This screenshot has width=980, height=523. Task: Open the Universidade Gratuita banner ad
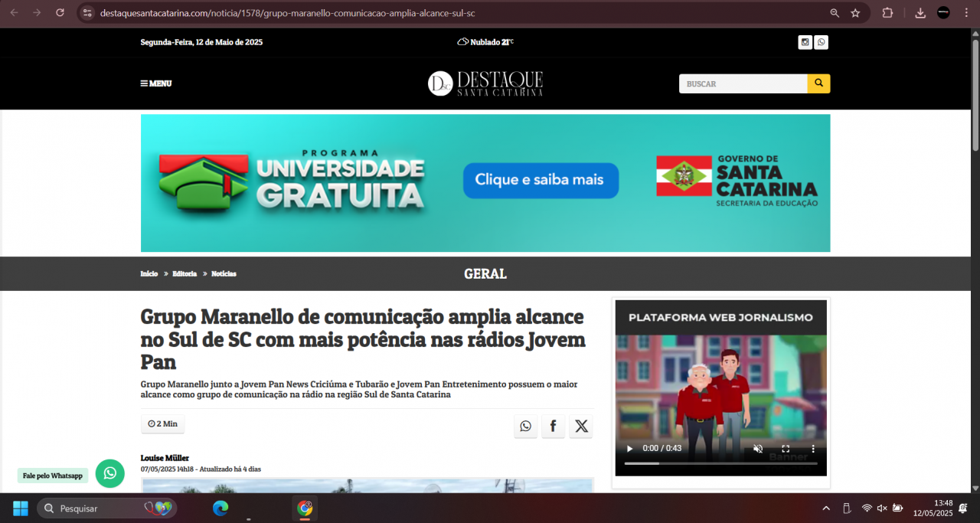tap(485, 183)
